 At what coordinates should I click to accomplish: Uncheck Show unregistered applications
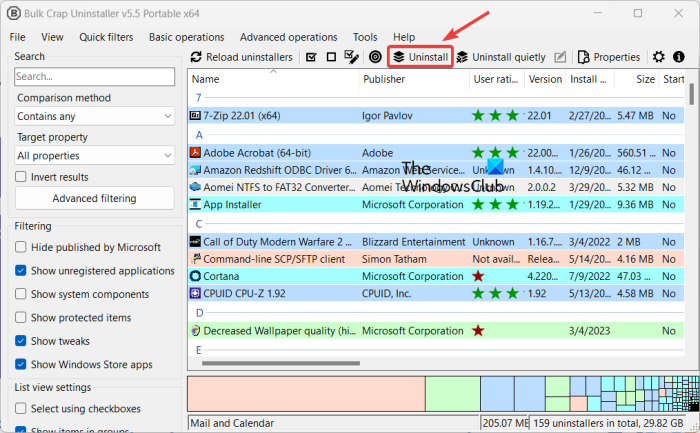pos(21,271)
